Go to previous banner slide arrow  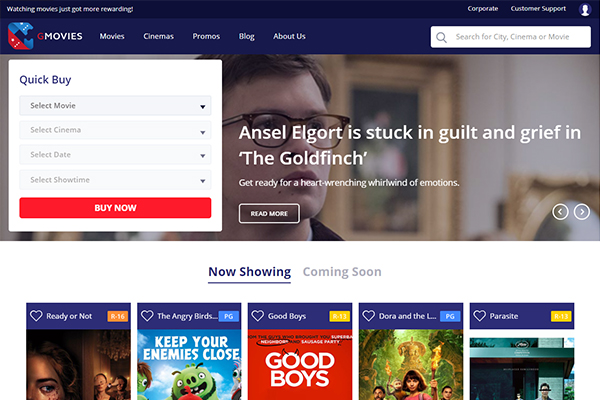coord(560,212)
